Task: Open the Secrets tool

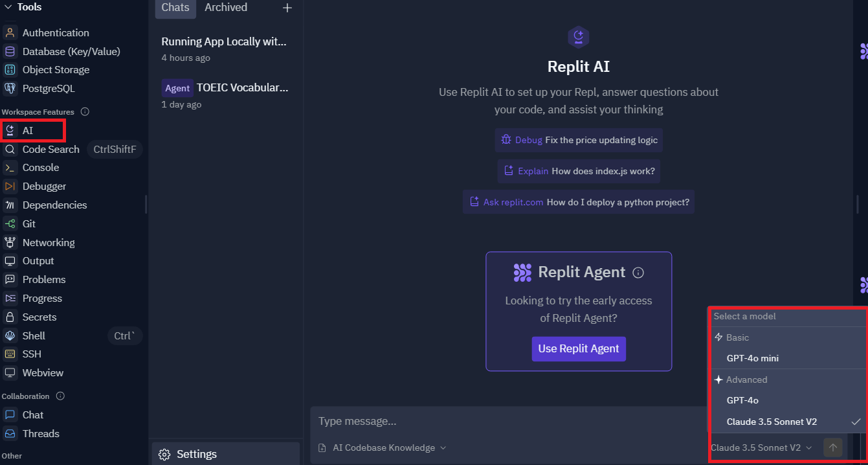Action: (x=39, y=317)
